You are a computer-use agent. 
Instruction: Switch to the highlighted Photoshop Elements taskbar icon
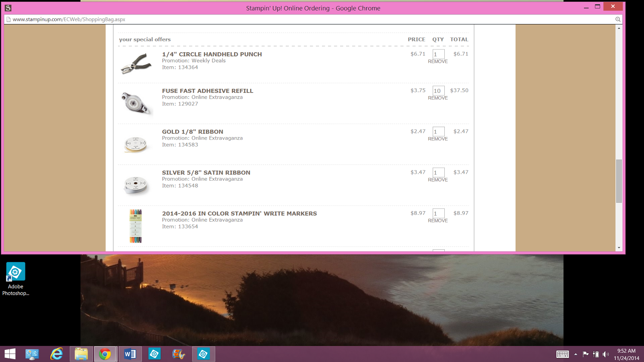point(203,354)
